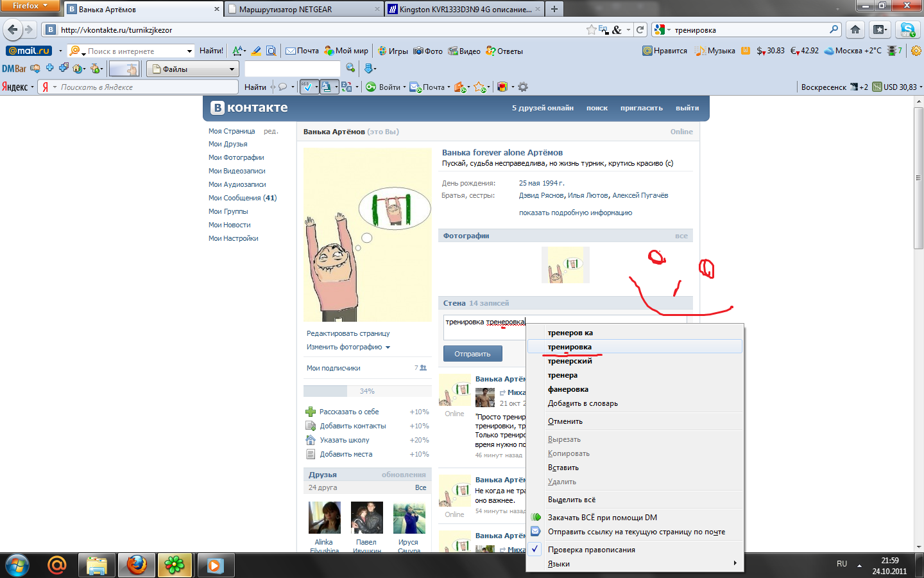The image size is (924, 578).
Task: Toggle Yandex spell-check toolbar button
Action: click(x=309, y=87)
